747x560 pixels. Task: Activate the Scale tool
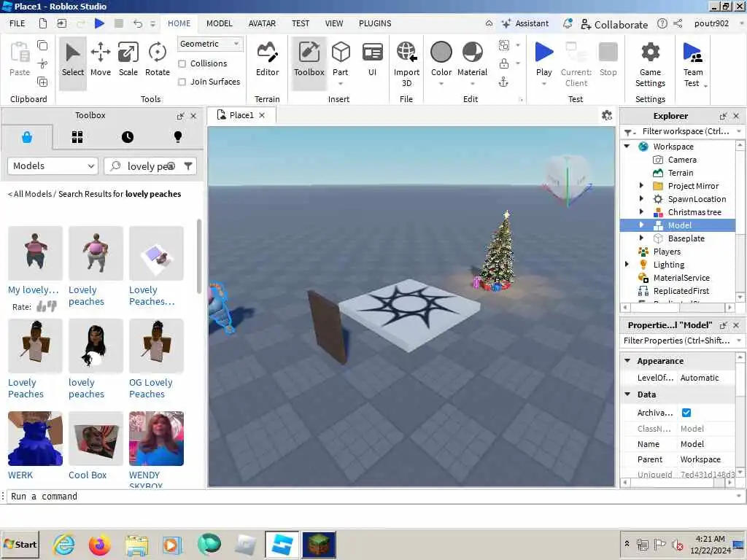128,60
